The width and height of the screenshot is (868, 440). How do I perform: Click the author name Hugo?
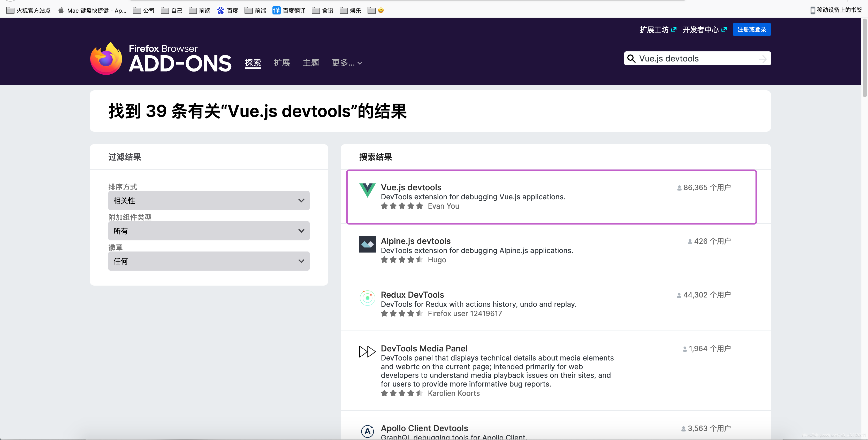pyautogui.click(x=437, y=260)
